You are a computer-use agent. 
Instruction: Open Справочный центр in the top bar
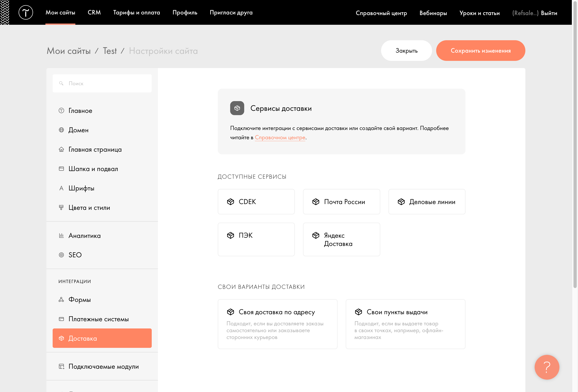(x=381, y=13)
